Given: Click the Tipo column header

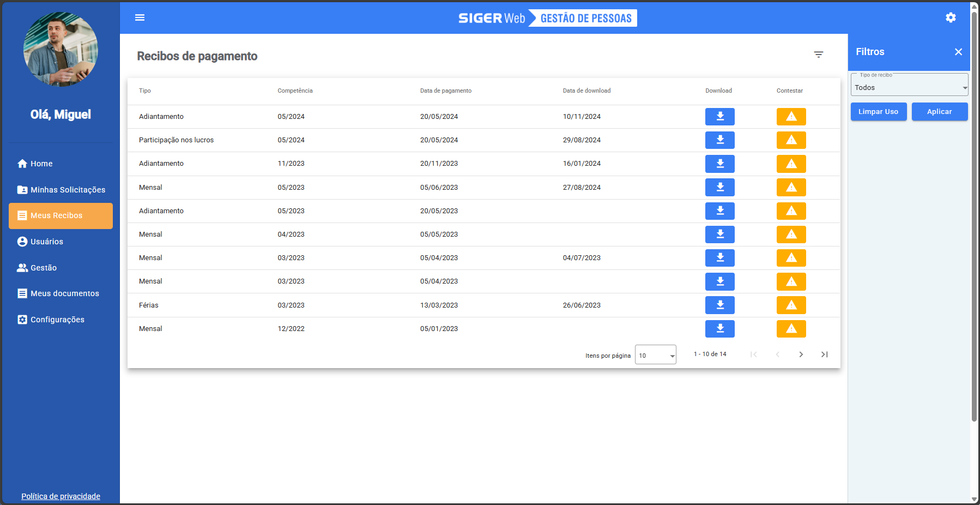Looking at the screenshot, I should [x=145, y=91].
